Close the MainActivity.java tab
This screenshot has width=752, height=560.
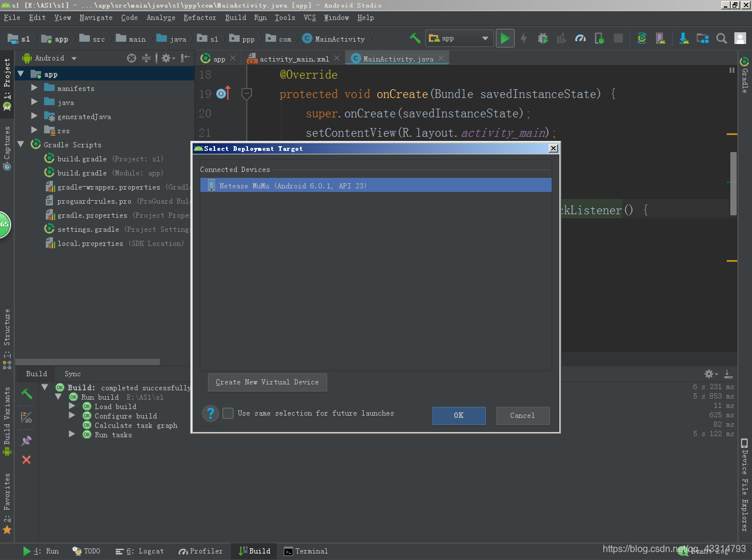pyautogui.click(x=441, y=58)
